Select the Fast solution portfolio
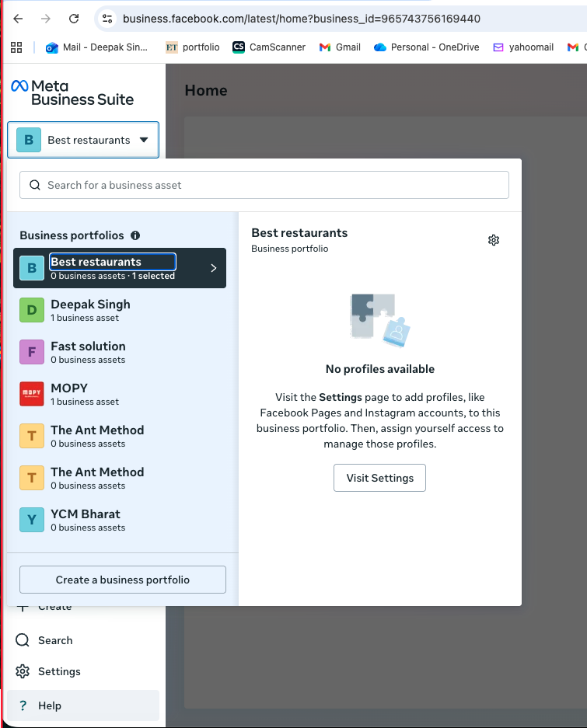This screenshot has width=587, height=728. tap(120, 352)
